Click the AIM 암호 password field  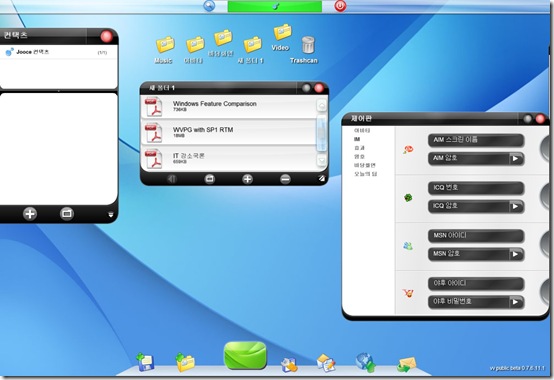click(468, 159)
